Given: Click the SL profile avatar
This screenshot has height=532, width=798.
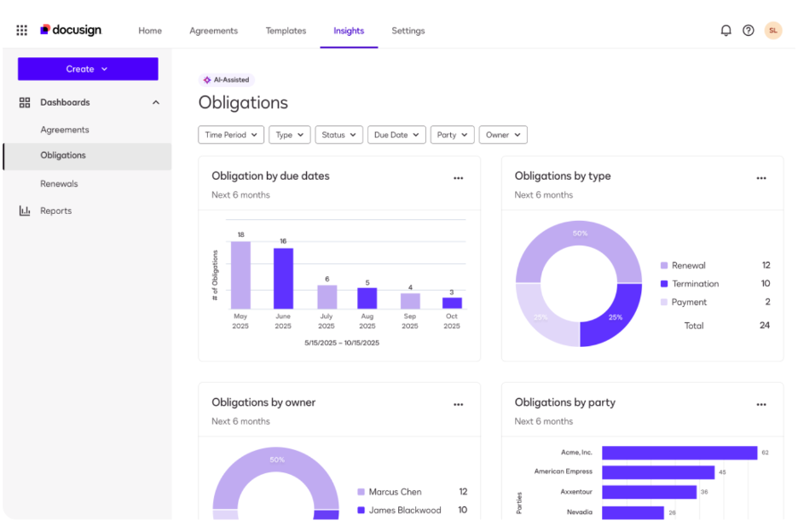Looking at the screenshot, I should click(x=773, y=30).
